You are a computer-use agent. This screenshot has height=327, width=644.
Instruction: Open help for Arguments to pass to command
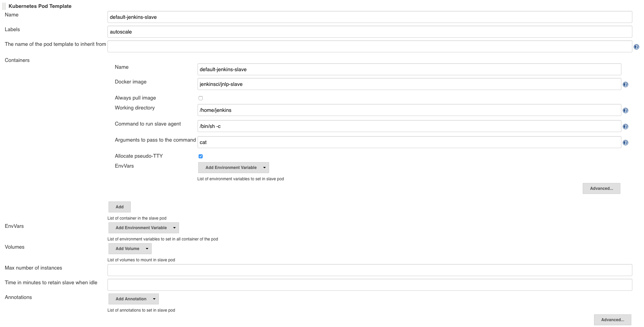pos(626,143)
